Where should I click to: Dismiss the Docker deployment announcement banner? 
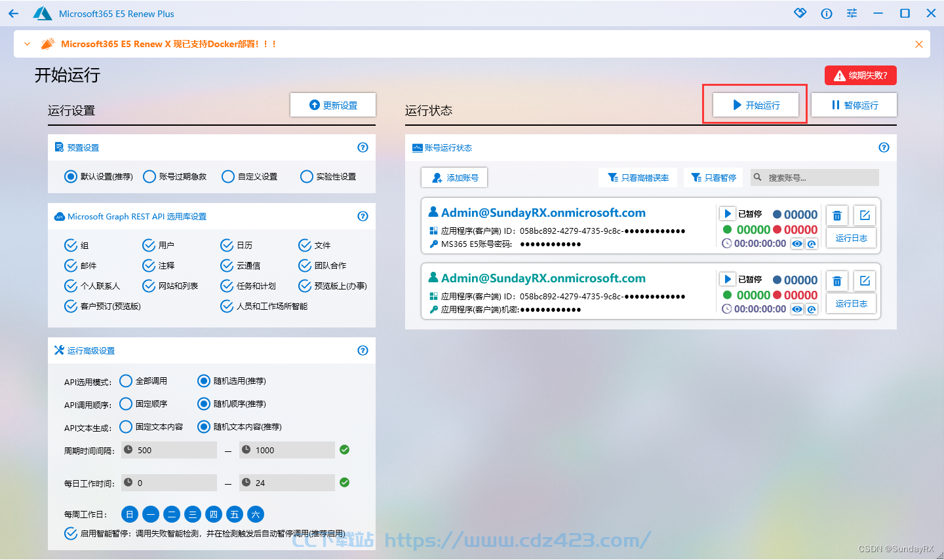919,45
